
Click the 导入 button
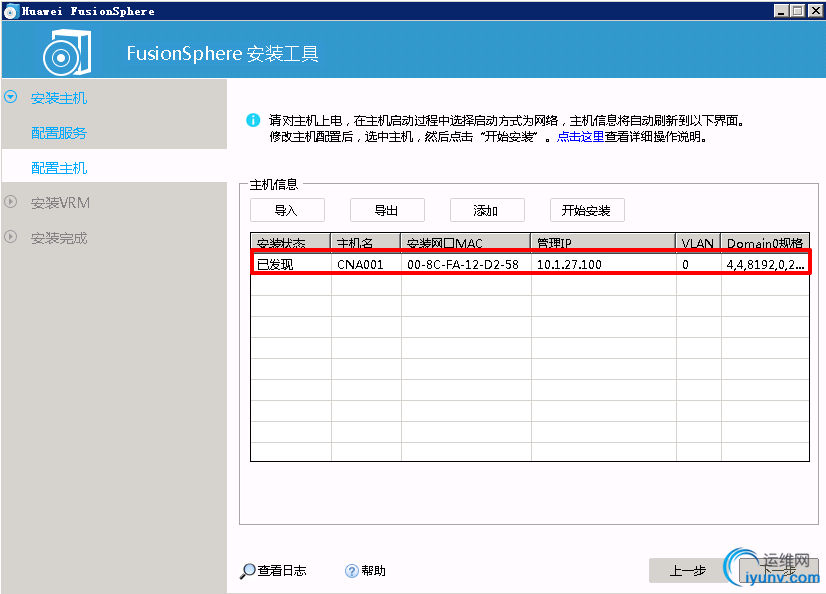[x=287, y=210]
